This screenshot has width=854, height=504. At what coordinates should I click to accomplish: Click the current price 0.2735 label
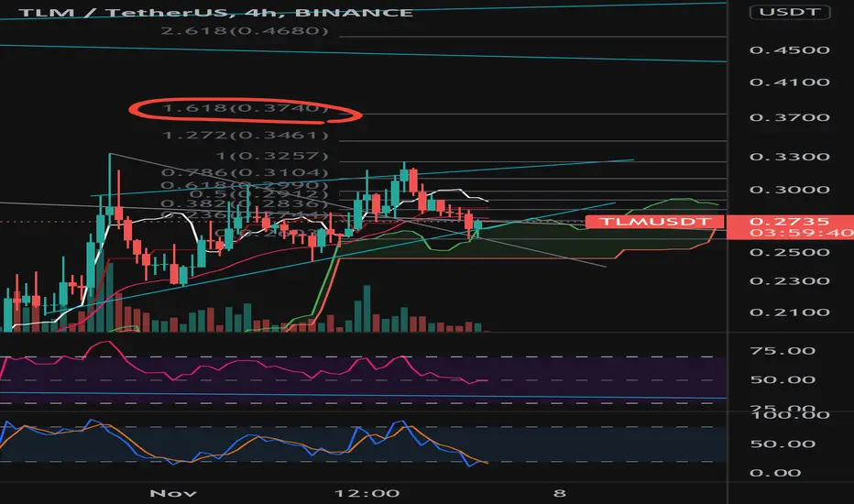pyautogui.click(x=789, y=221)
